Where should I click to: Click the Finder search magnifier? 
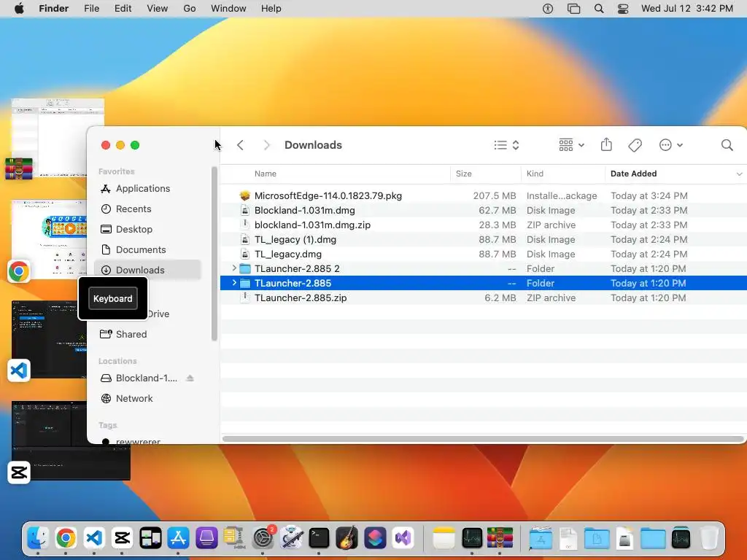tap(727, 145)
